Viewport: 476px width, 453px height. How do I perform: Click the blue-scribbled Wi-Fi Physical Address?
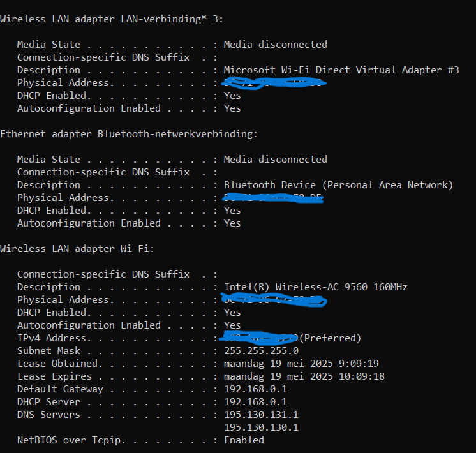(x=274, y=300)
